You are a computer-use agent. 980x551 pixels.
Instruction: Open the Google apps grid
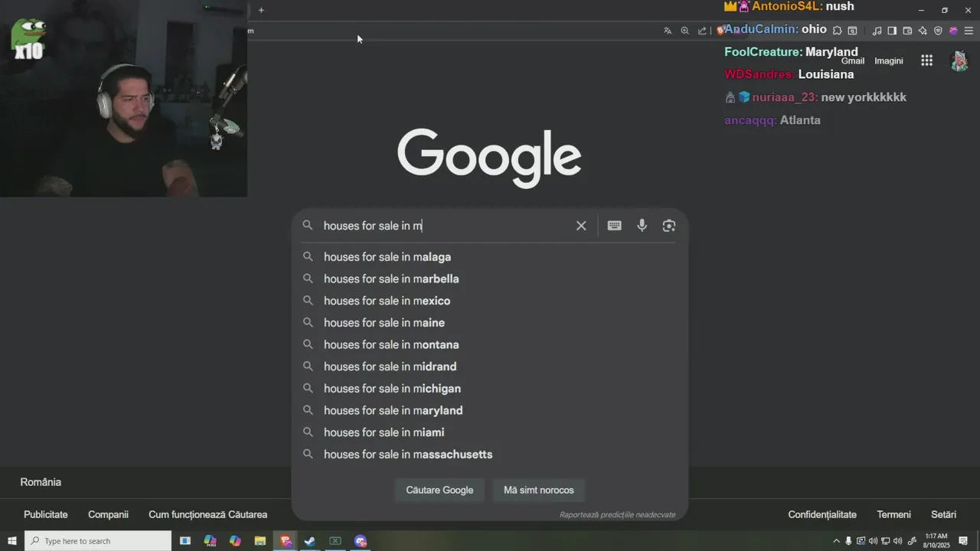point(926,60)
